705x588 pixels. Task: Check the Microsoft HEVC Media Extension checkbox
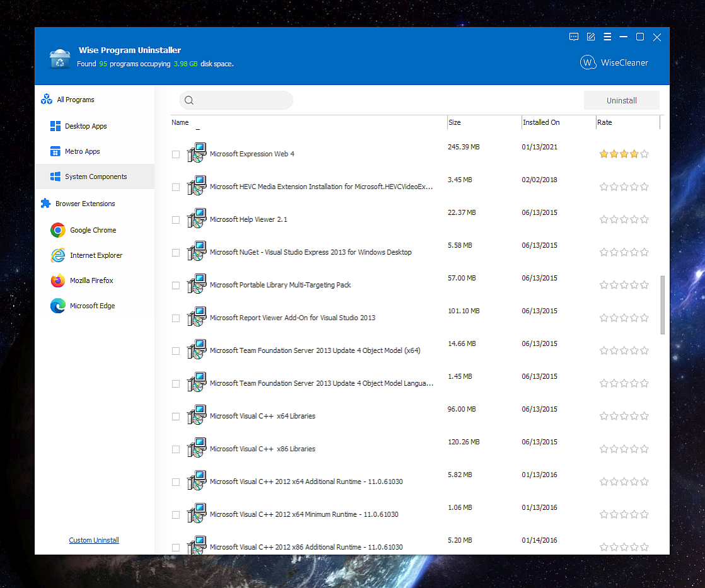[176, 187]
